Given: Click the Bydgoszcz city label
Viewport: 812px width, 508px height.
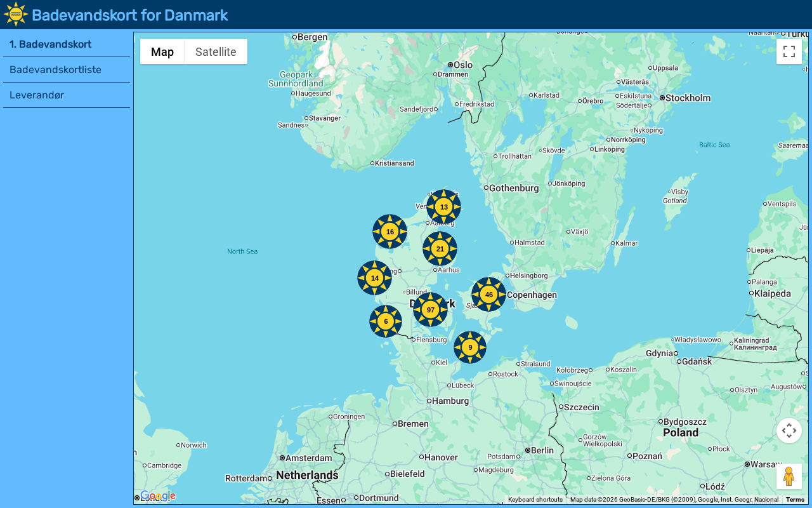Looking at the screenshot, I should click(x=685, y=422).
